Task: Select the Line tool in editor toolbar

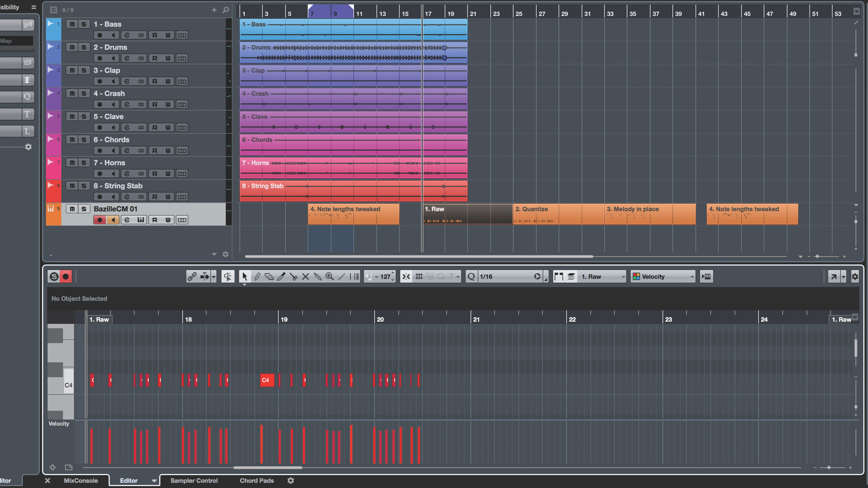Action: click(342, 277)
